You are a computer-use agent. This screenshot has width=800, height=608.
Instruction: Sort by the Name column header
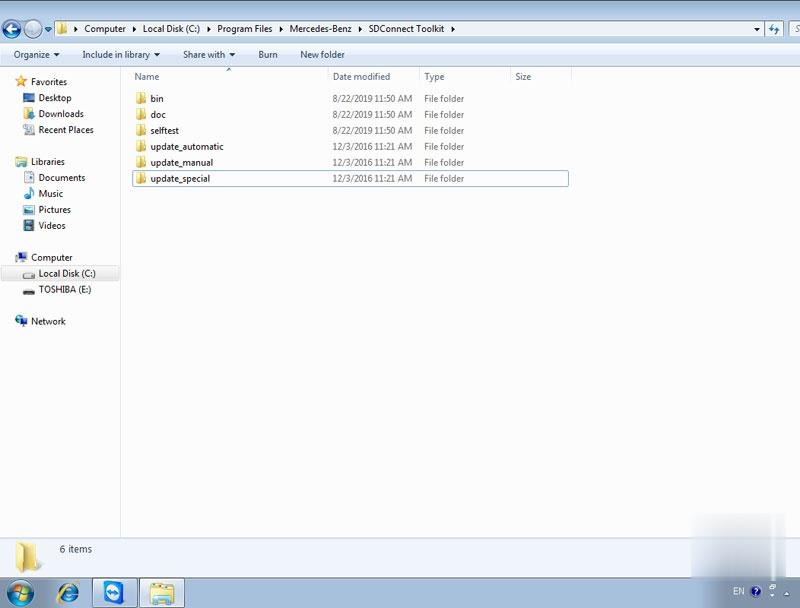tap(147, 77)
